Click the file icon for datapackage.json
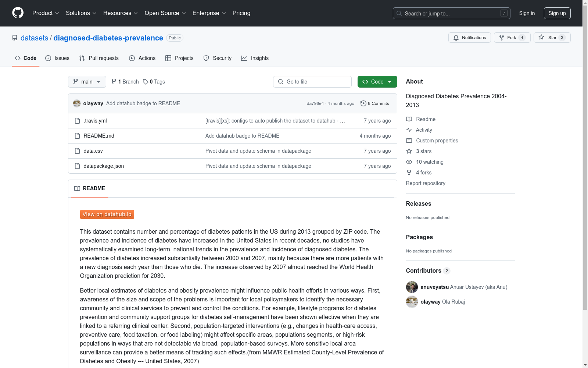Viewport: 588px width, 368px height. click(x=77, y=166)
